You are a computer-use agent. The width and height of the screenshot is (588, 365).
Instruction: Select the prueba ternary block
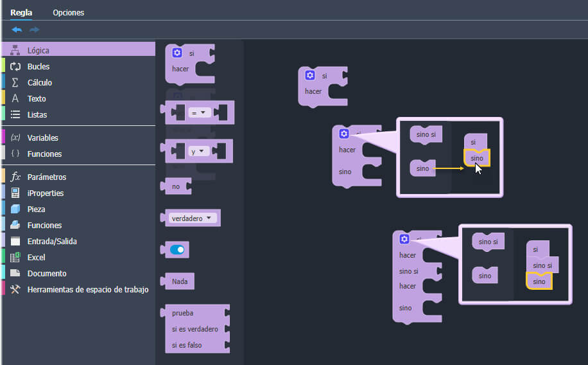(195, 328)
